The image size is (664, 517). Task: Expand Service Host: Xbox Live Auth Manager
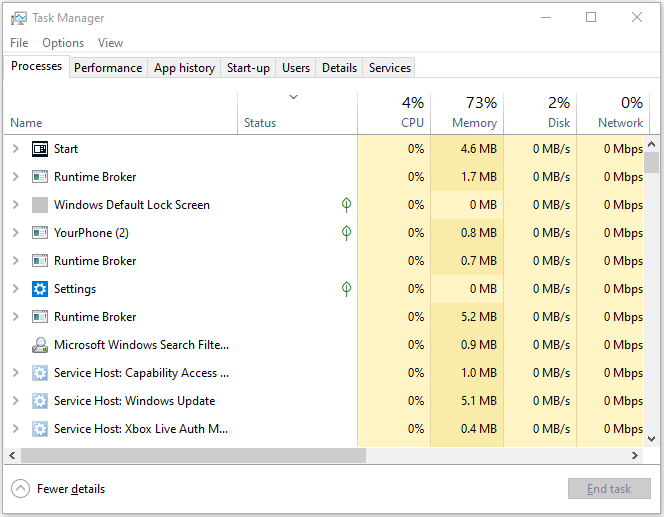tap(16, 429)
